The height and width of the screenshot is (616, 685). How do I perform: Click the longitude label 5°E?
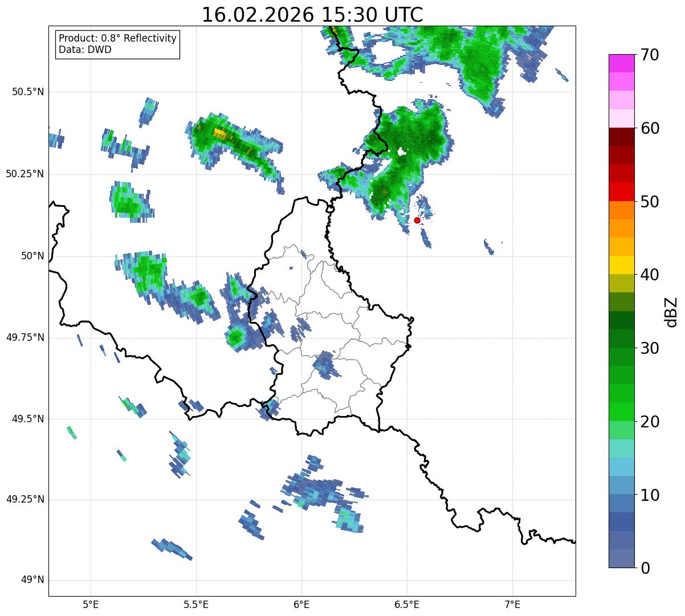(91, 604)
